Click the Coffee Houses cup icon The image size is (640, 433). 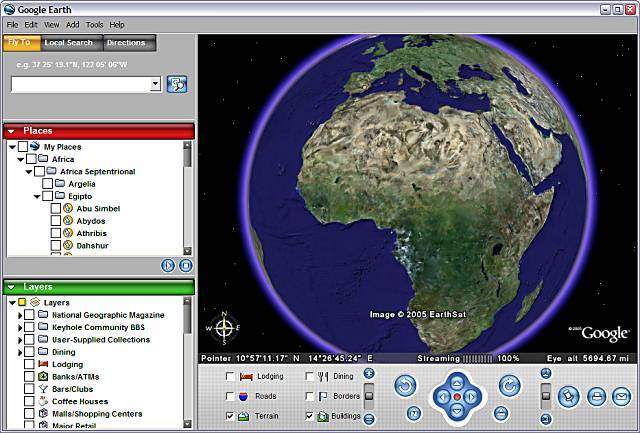pos(43,401)
